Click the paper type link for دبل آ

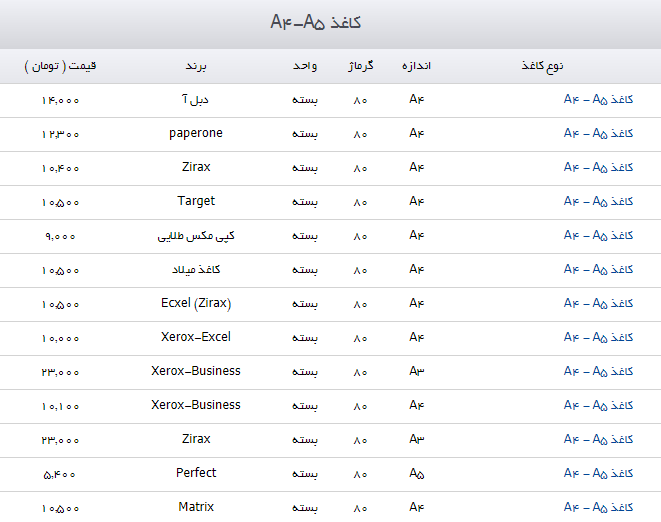point(598,100)
